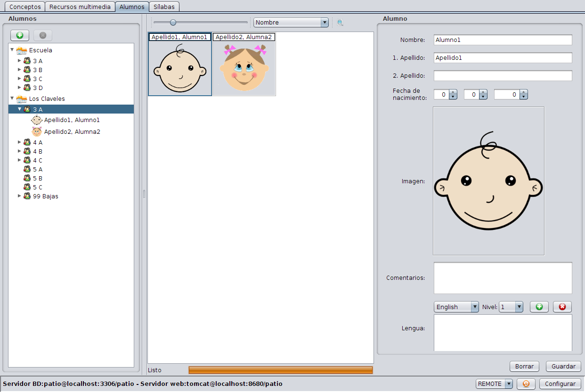Remove language with red cross icon
This screenshot has width=585, height=392.
click(x=562, y=307)
